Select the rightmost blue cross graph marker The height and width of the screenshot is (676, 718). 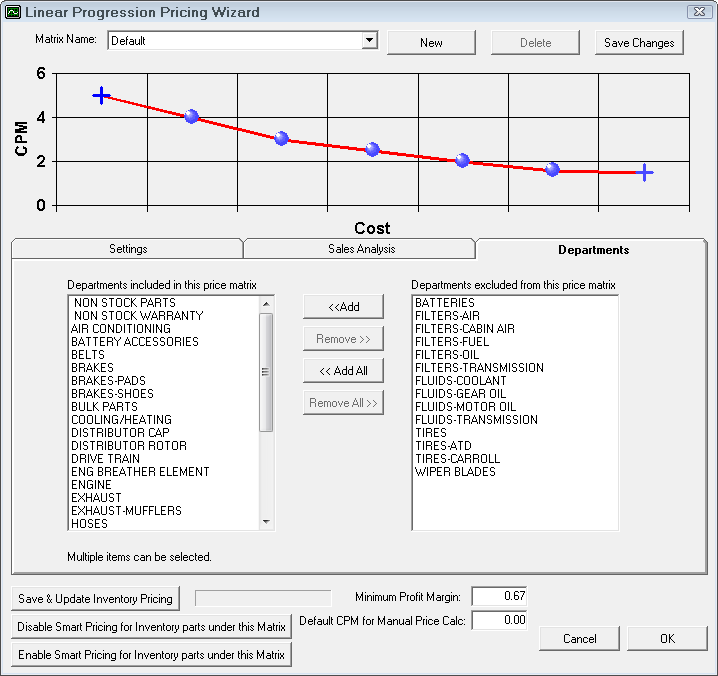point(645,173)
